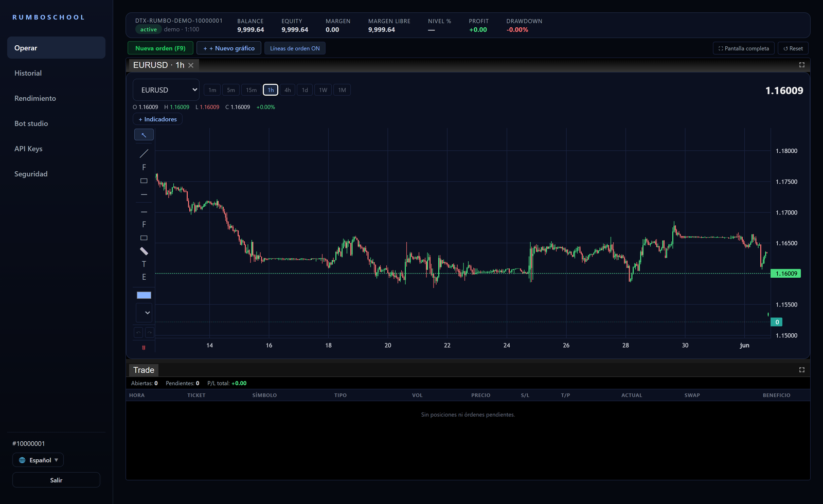Open the EURUSD symbol dropdown

pos(166,90)
